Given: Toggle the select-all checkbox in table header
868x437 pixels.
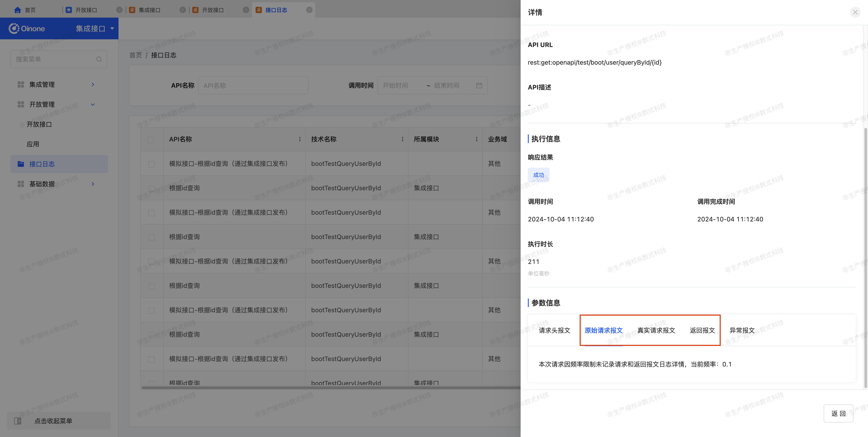Looking at the screenshot, I should (151, 139).
